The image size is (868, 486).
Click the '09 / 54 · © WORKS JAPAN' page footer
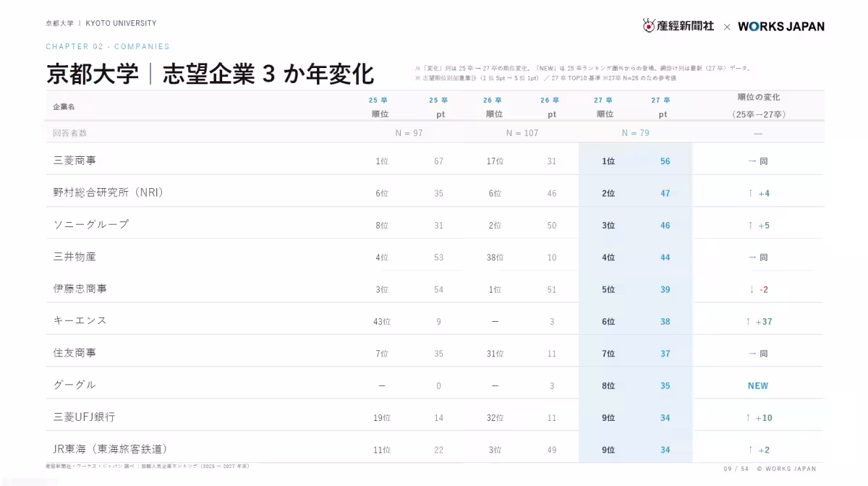click(x=770, y=469)
